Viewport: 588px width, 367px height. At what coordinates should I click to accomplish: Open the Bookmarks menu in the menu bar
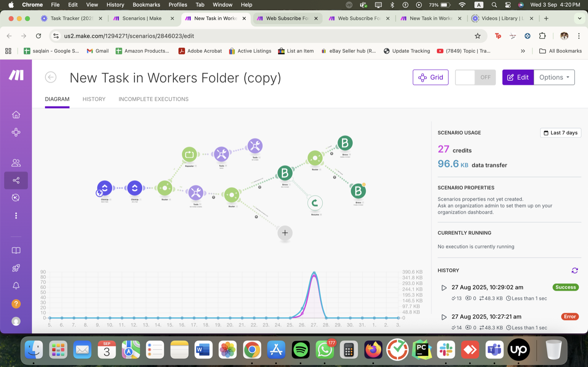[146, 5]
